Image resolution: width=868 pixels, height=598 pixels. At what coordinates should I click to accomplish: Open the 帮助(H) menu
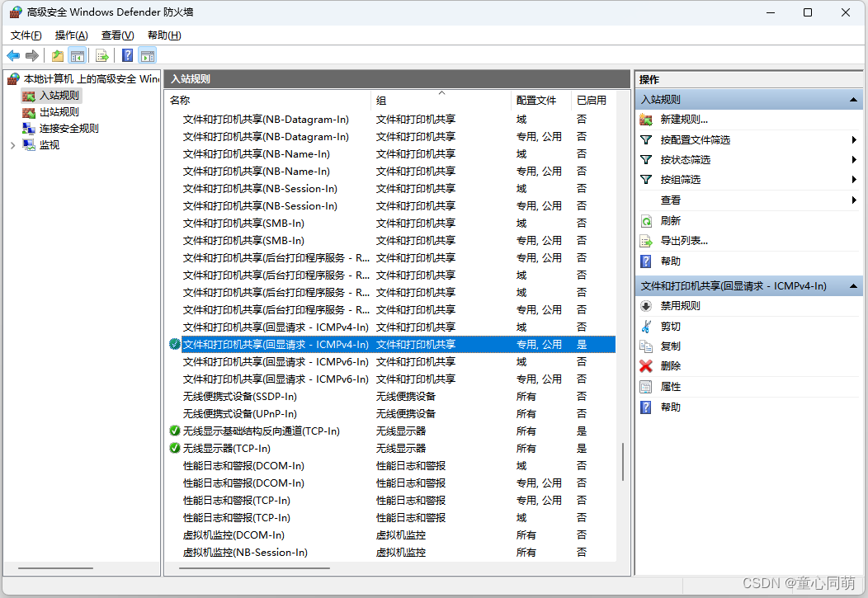pos(164,35)
